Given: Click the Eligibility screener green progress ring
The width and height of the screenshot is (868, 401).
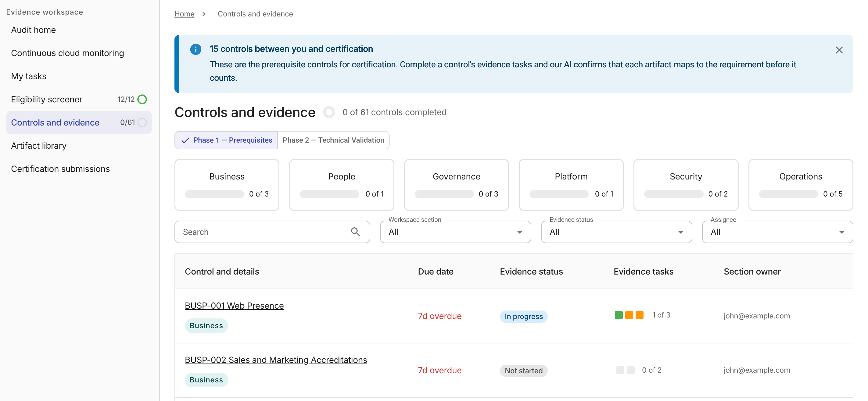Looking at the screenshot, I should (x=142, y=99).
